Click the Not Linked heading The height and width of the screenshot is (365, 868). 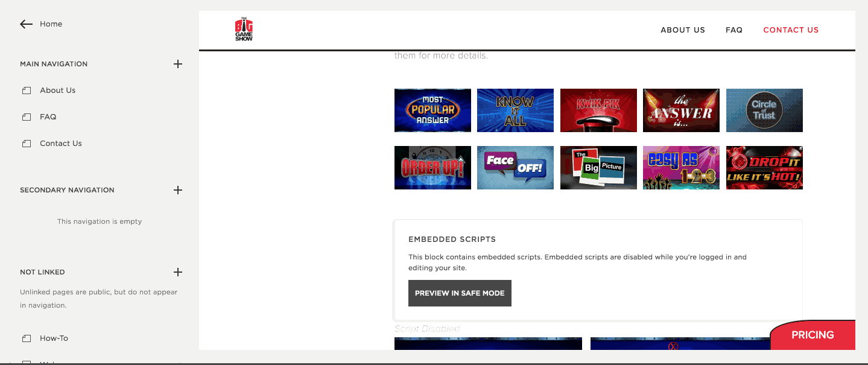point(42,272)
